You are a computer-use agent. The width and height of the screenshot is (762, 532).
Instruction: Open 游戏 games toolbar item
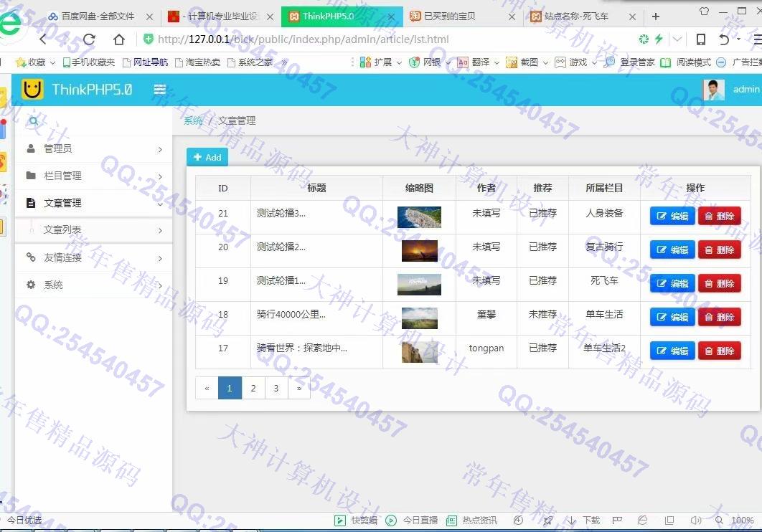(x=576, y=62)
